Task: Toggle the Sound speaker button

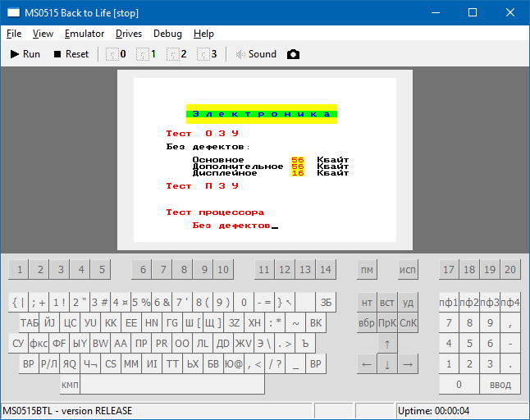Action: [x=256, y=54]
